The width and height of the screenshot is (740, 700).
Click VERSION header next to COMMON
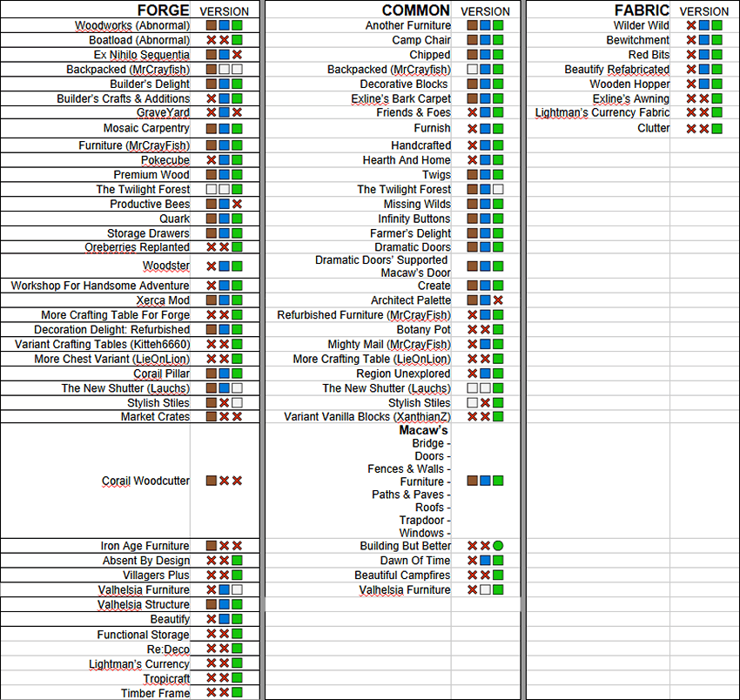click(x=485, y=11)
